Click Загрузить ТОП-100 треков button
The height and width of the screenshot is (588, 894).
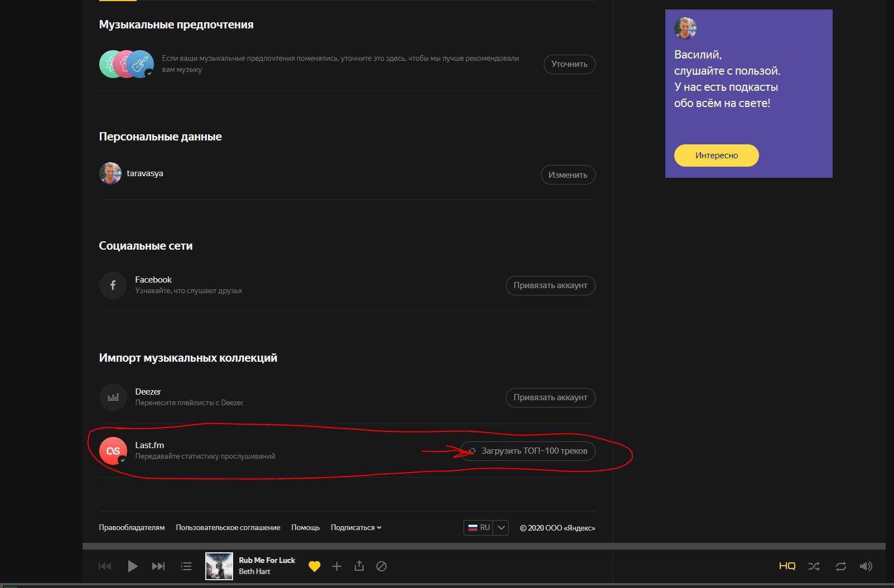coord(528,451)
